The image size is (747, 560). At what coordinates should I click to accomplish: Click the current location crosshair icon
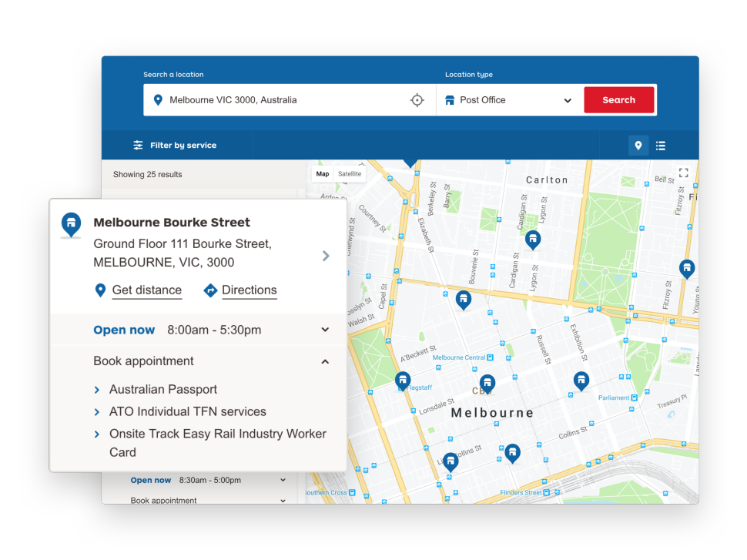pos(417,100)
